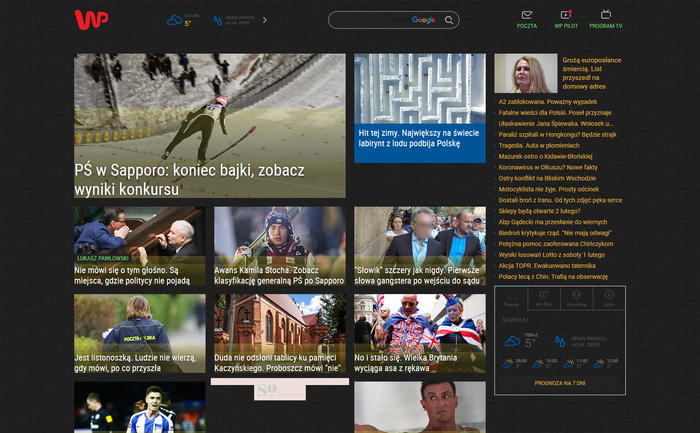
Task: Click the 10:00 hourly forecast icon
Action: point(538,363)
